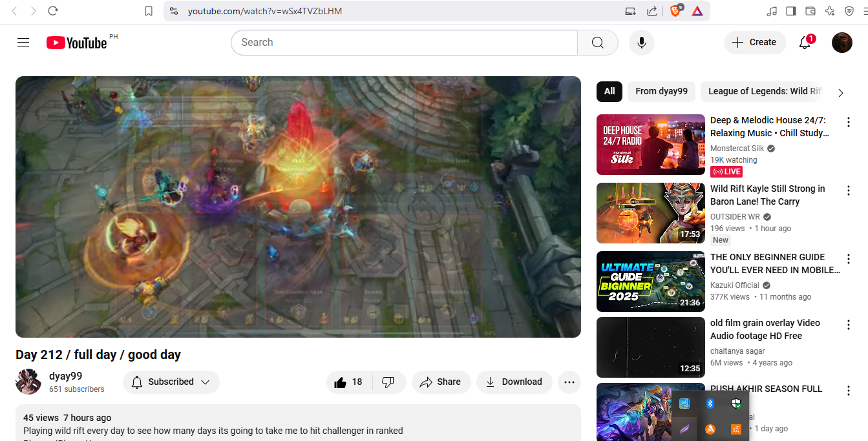Open dyay99 channel name link
This screenshot has width=868, height=441.
click(x=66, y=376)
